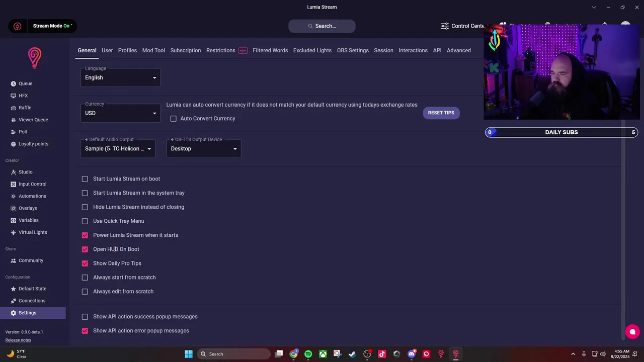The image size is (644, 362).
Task: Check Always start from scratch
Action: click(85, 278)
